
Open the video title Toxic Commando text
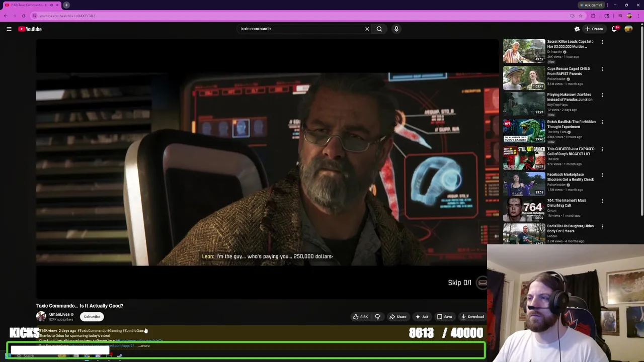coord(79,306)
